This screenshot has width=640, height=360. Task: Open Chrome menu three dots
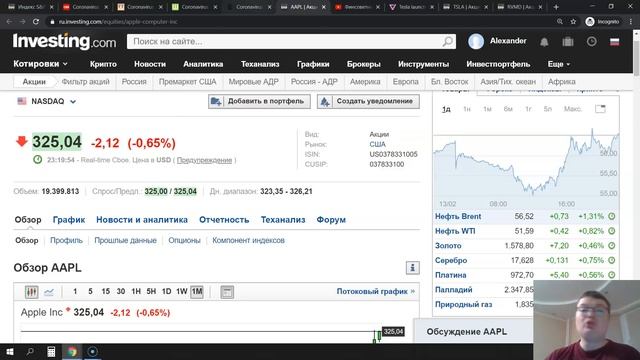click(x=631, y=22)
